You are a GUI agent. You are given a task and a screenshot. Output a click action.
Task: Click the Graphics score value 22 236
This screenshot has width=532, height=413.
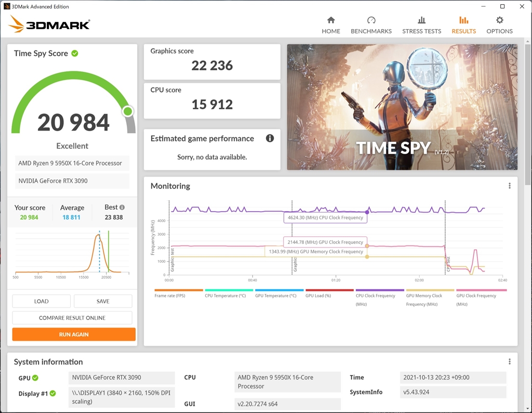[212, 66]
